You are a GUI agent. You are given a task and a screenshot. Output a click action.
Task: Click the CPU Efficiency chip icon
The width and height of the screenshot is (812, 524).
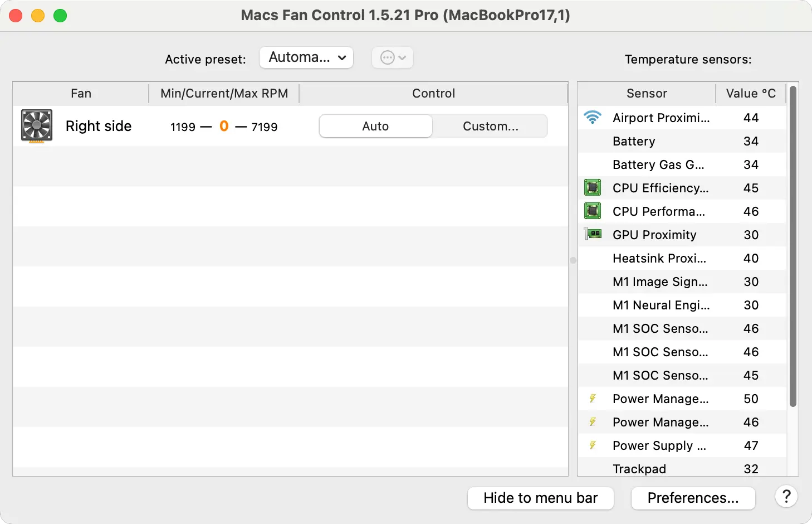(593, 188)
